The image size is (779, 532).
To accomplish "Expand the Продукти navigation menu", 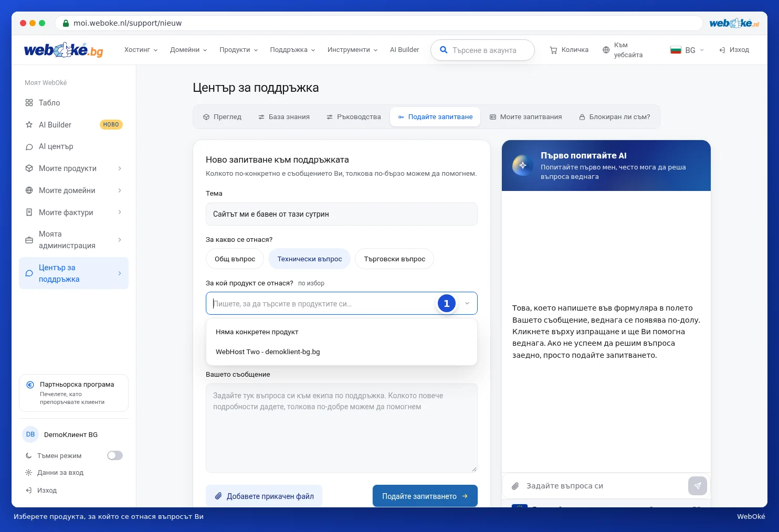I will 238,50.
